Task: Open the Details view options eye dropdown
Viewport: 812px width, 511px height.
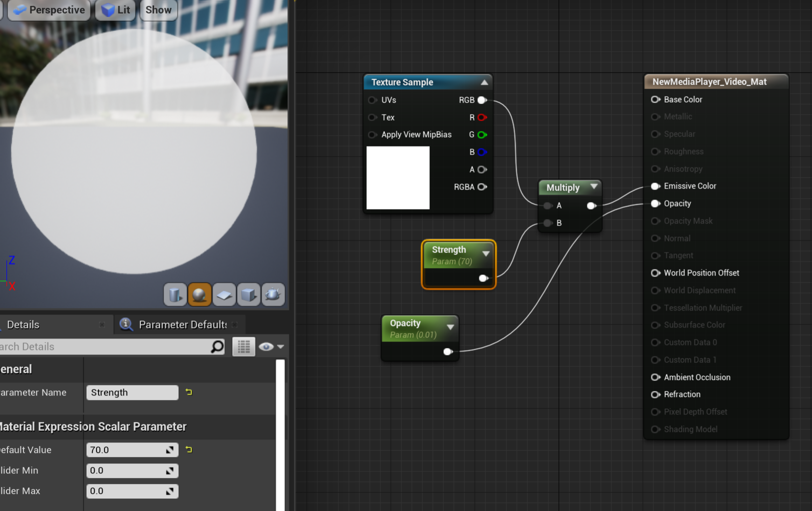Action: coord(272,346)
